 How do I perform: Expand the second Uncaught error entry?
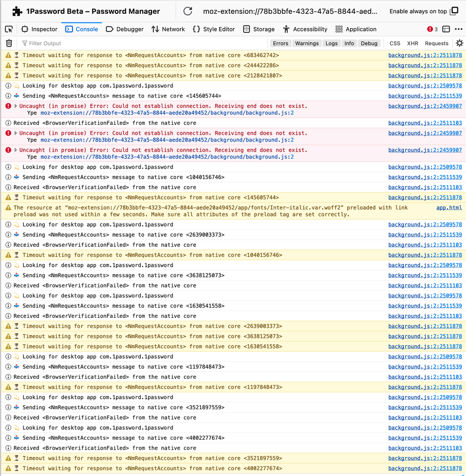click(16, 133)
